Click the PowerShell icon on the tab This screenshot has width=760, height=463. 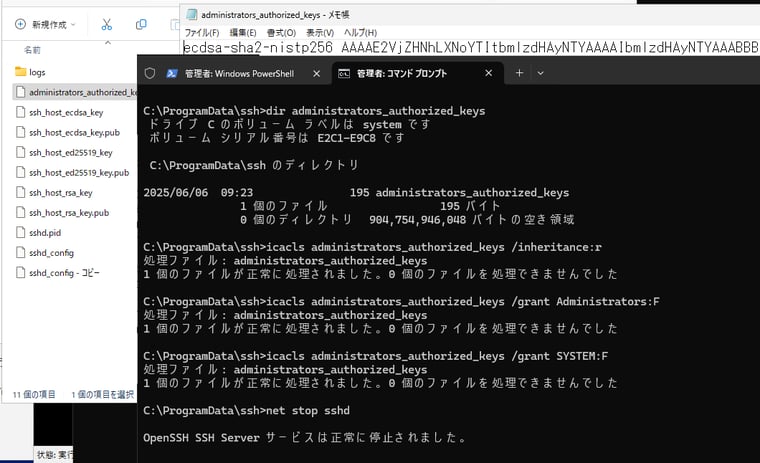[172, 74]
